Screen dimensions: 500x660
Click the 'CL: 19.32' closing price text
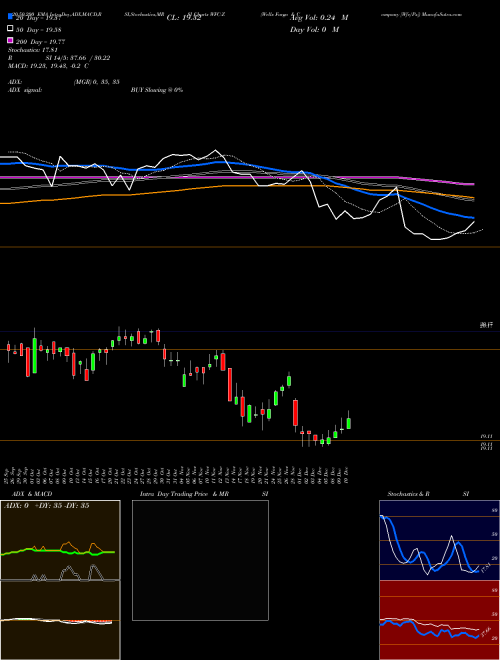point(184,18)
